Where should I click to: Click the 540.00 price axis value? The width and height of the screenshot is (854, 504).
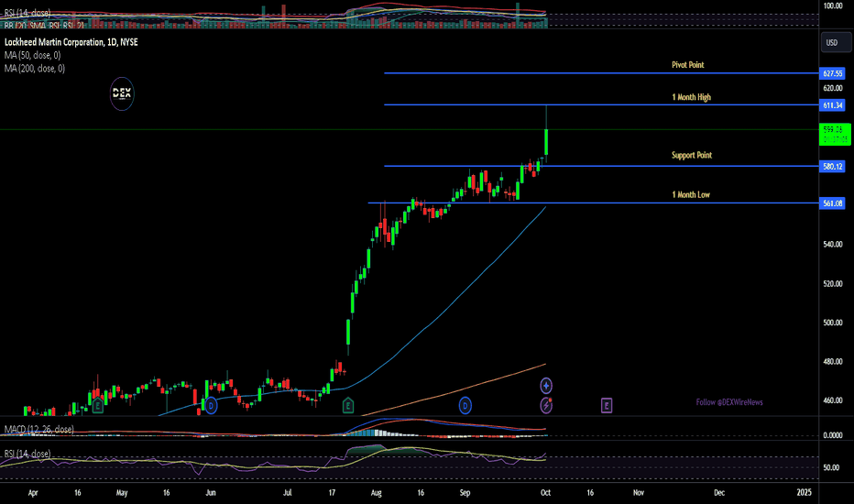pyautogui.click(x=833, y=244)
